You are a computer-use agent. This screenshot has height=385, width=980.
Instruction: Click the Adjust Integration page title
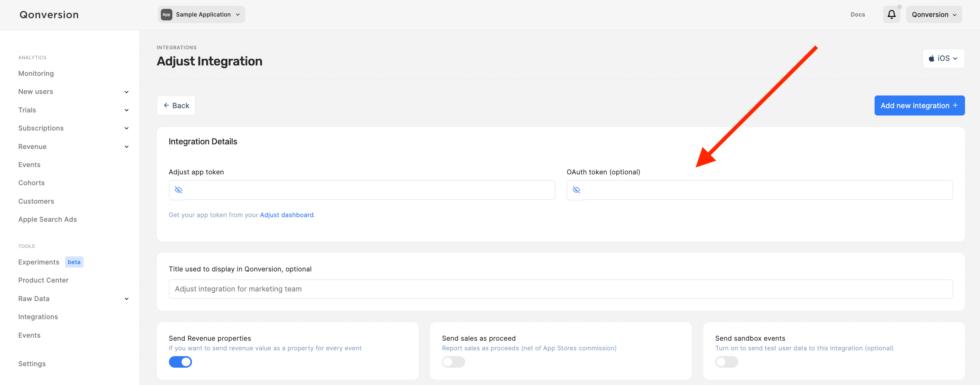point(210,61)
